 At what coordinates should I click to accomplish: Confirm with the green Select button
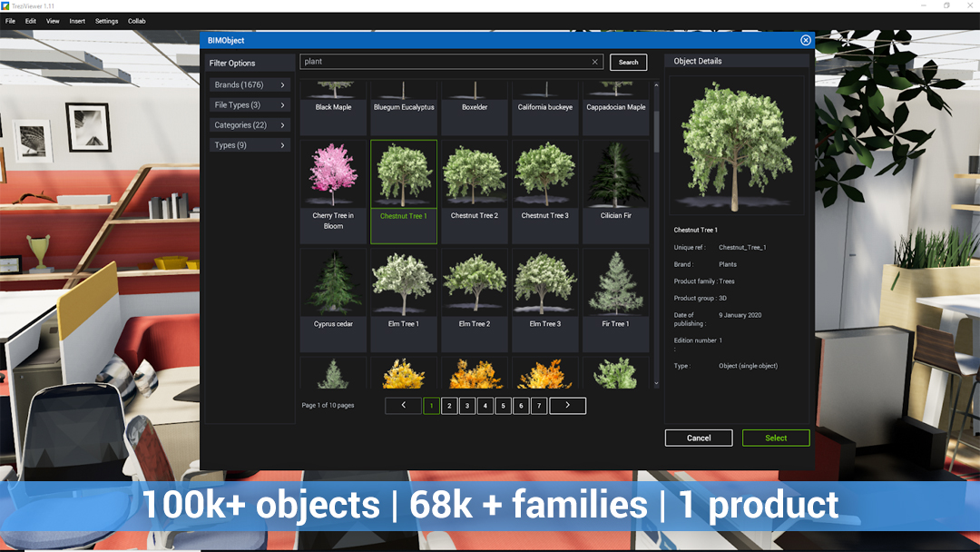[776, 438]
